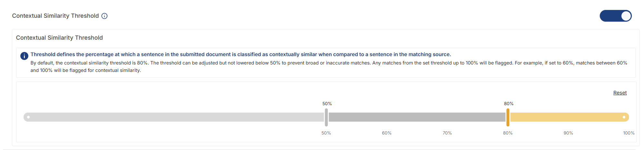
Task: Click the 70% tick label below the slider
Action: [447, 133]
